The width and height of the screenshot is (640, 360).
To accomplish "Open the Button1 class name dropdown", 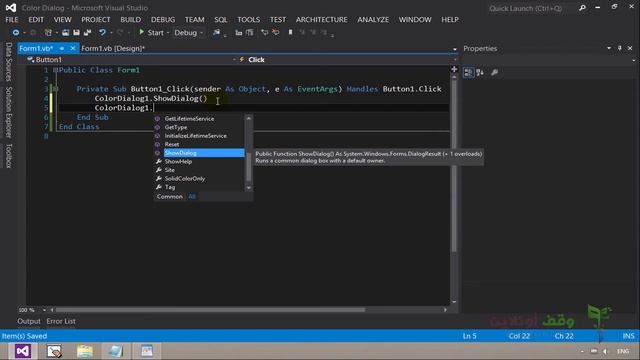I will point(234,60).
